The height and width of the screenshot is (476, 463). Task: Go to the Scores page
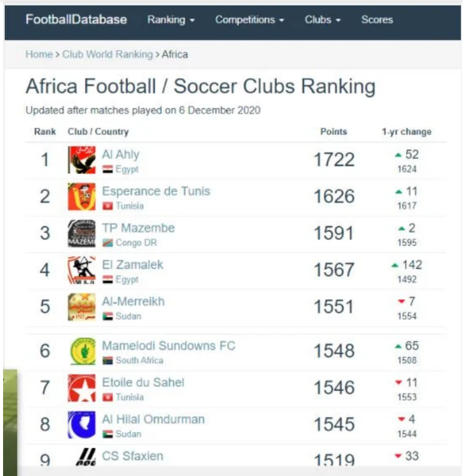coord(377,20)
